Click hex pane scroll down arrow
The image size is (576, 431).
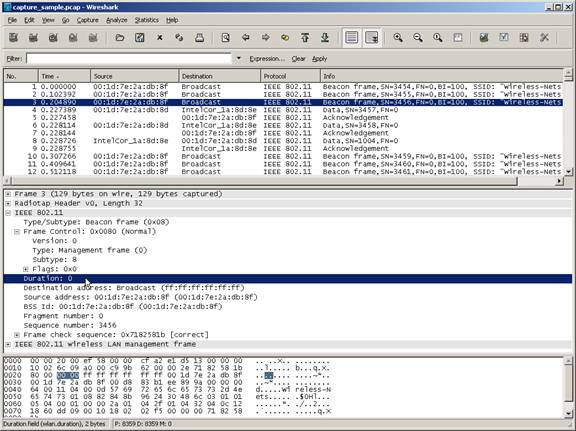coord(568,414)
